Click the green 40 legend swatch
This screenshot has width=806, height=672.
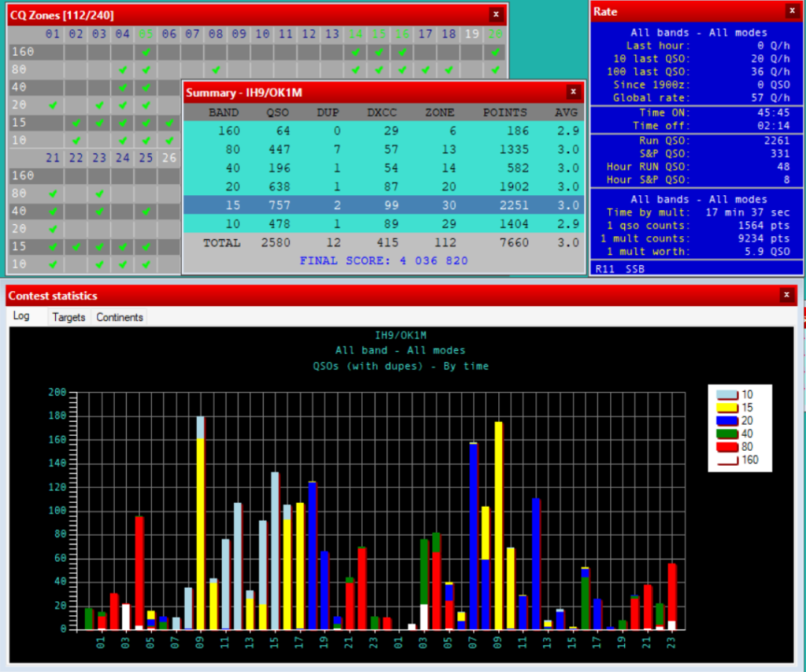727,434
